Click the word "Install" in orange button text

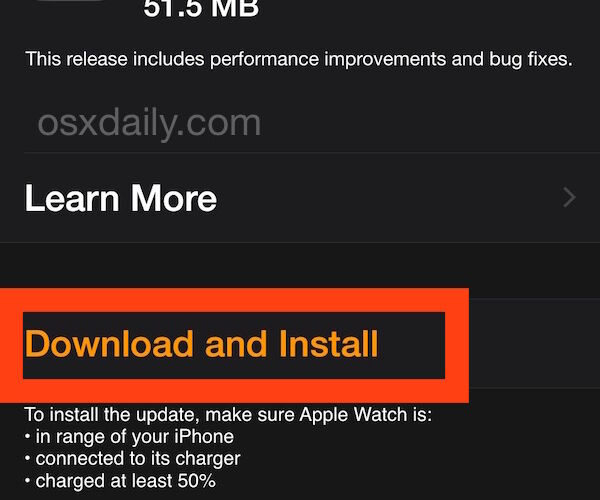(329, 344)
